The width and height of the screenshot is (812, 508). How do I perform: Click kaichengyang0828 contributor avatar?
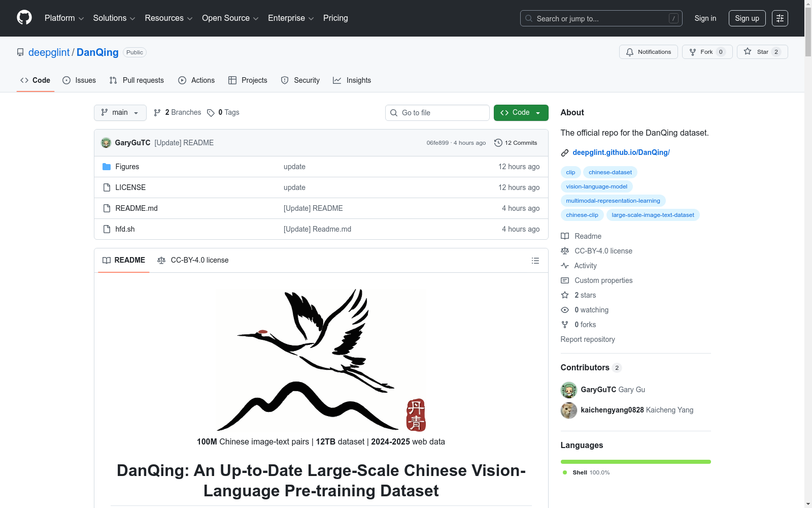(569, 410)
